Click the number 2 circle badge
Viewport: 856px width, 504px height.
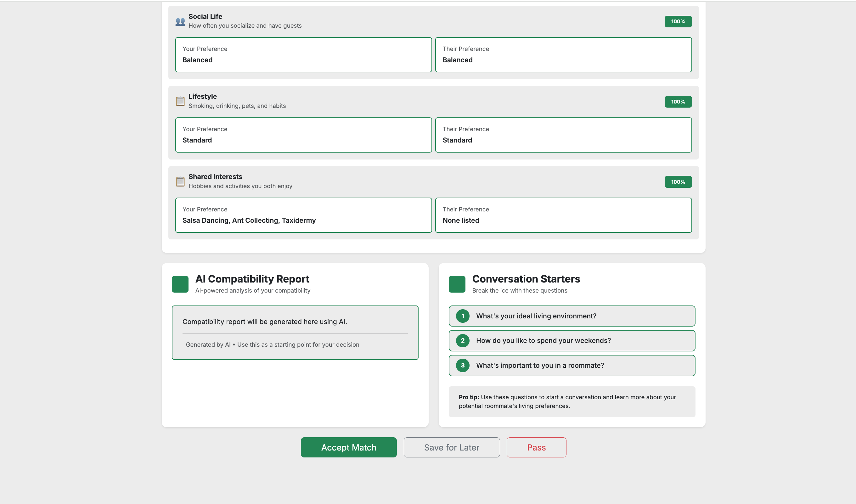click(x=462, y=341)
